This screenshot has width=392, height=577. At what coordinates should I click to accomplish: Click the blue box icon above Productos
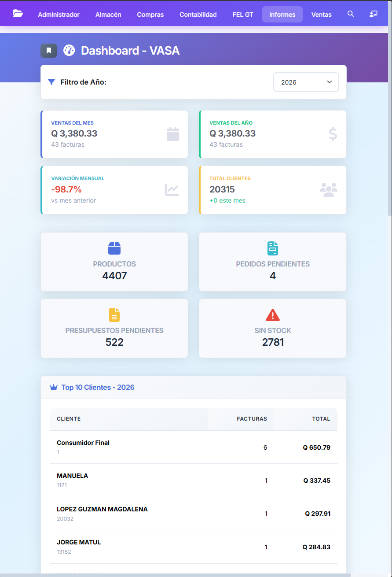click(114, 248)
